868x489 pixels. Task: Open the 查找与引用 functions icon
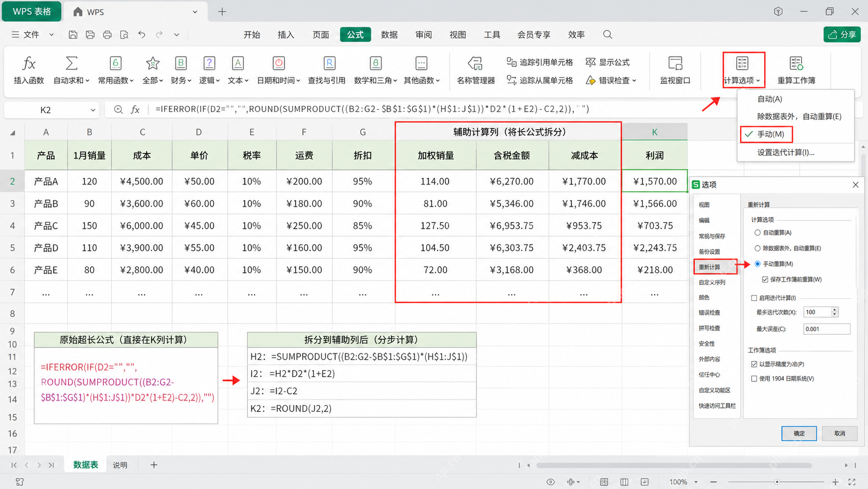[x=329, y=63]
